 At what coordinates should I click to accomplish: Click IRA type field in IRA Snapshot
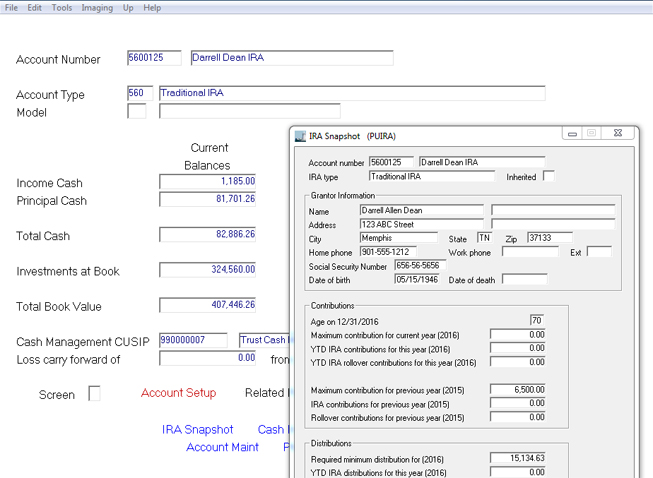pos(432,176)
